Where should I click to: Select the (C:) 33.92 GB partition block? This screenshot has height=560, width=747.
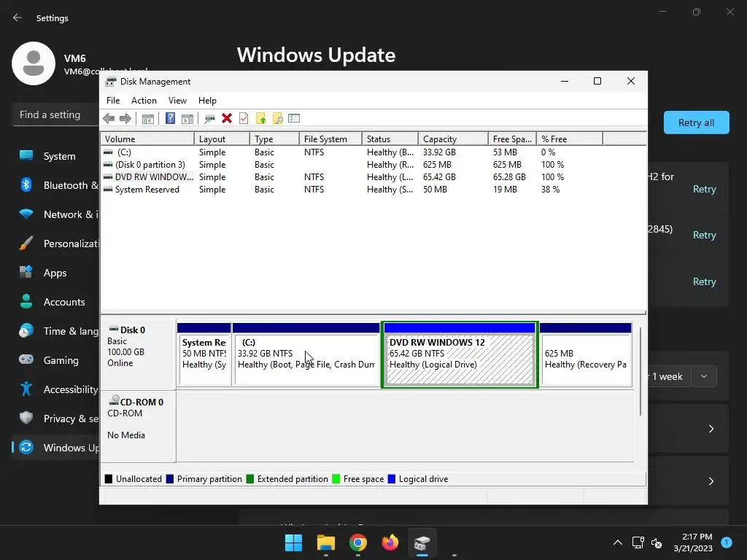pos(306,354)
